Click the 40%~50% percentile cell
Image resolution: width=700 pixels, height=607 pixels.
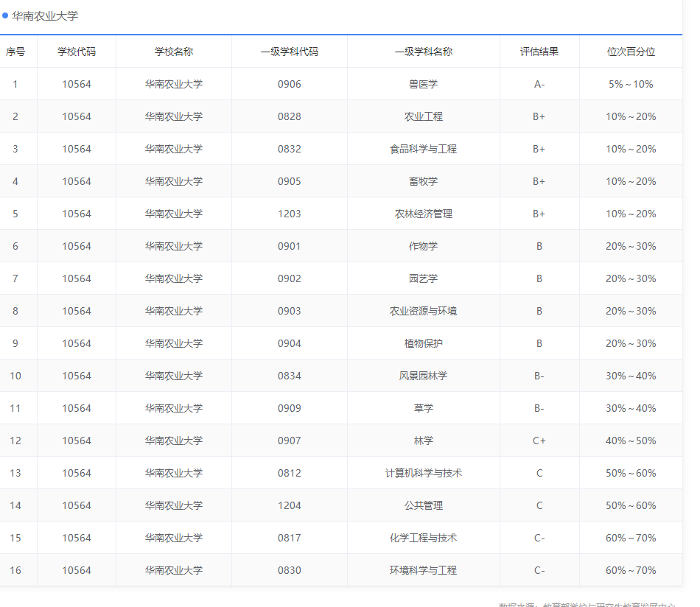pos(631,441)
